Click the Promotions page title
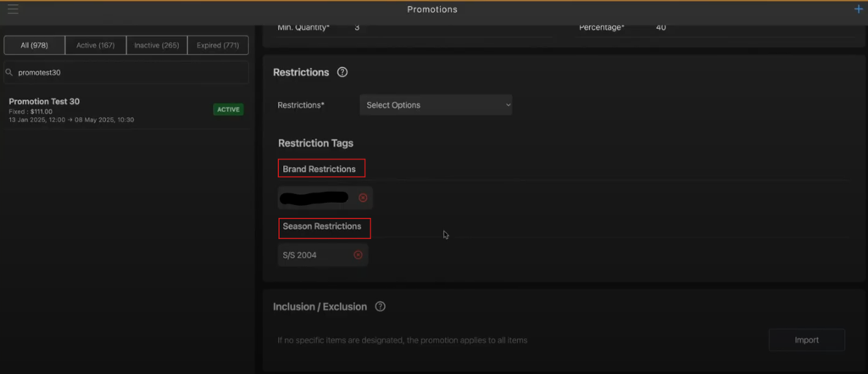The height and width of the screenshot is (374, 868). (432, 9)
